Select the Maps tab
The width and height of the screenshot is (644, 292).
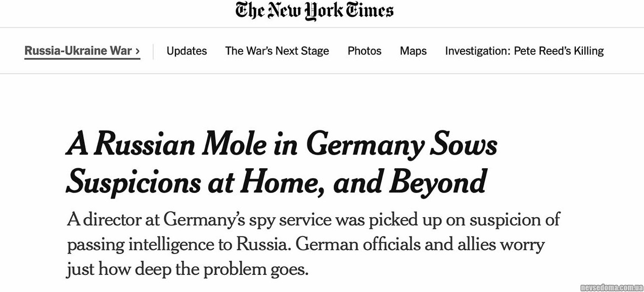413,51
